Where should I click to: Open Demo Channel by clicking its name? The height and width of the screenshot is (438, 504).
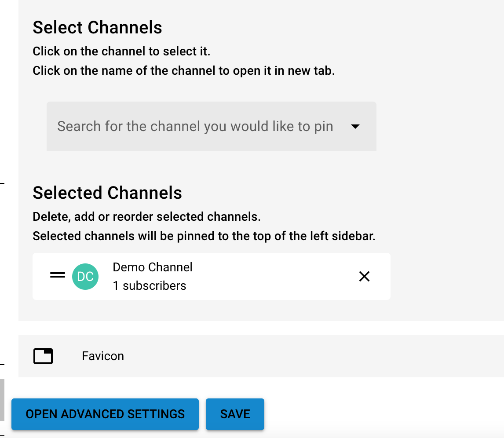pos(153,267)
